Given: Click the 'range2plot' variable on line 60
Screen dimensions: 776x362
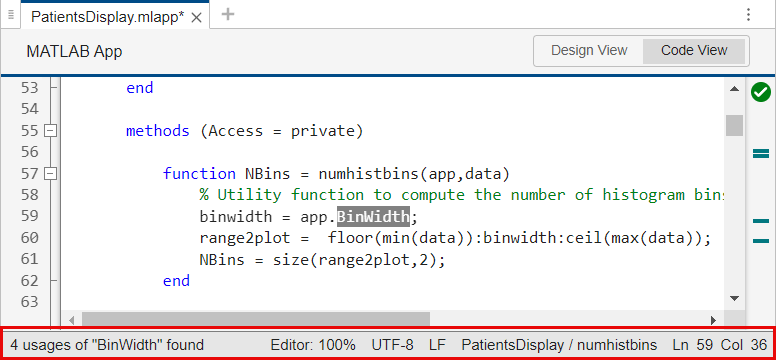Looking at the screenshot, I should (x=245, y=238).
